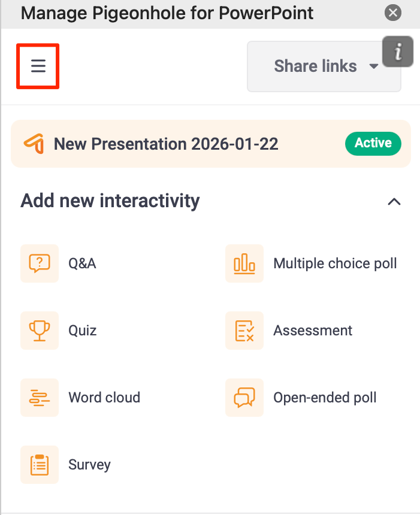Select the Open-ended poll text label
The height and width of the screenshot is (515, 420).
coord(325,398)
